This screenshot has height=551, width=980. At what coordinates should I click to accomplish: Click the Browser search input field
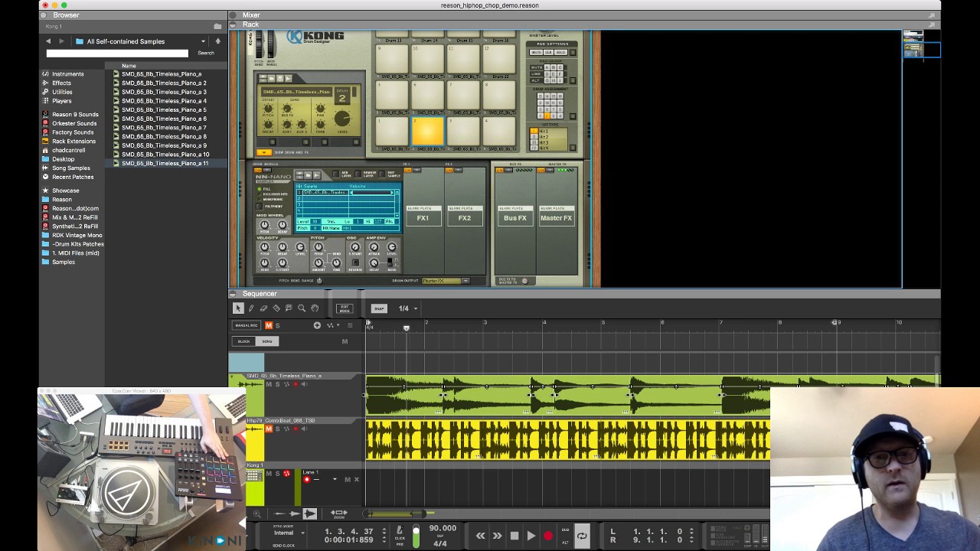(x=117, y=54)
